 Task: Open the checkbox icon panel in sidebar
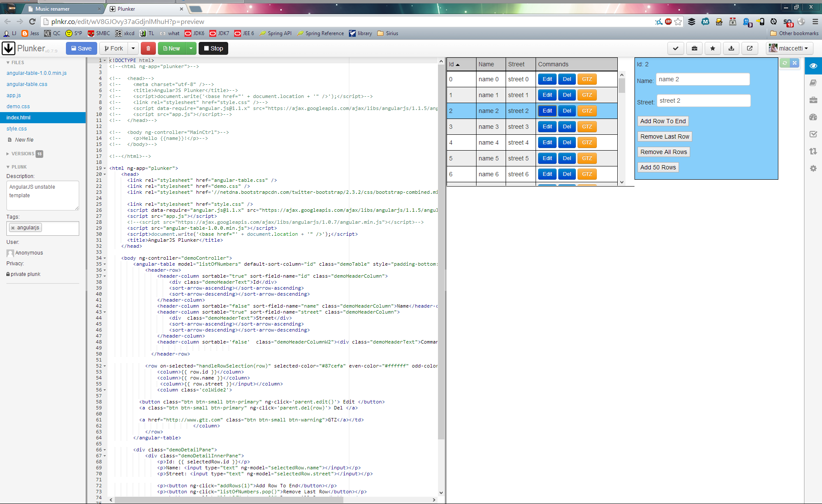tap(813, 134)
